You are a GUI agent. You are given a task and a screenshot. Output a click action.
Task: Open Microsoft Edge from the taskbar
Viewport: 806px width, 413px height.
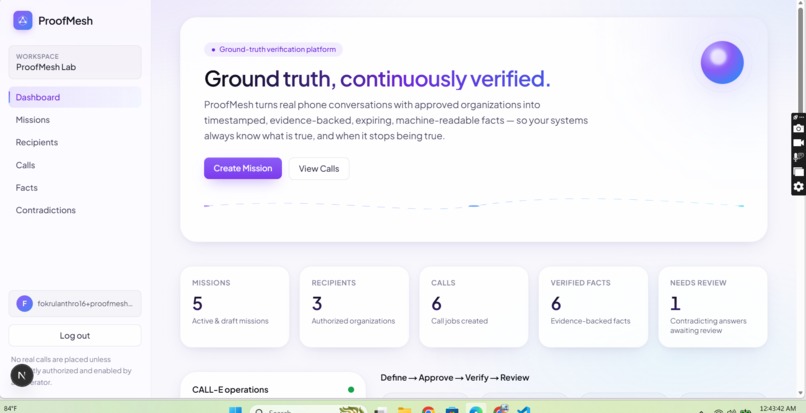click(476, 410)
